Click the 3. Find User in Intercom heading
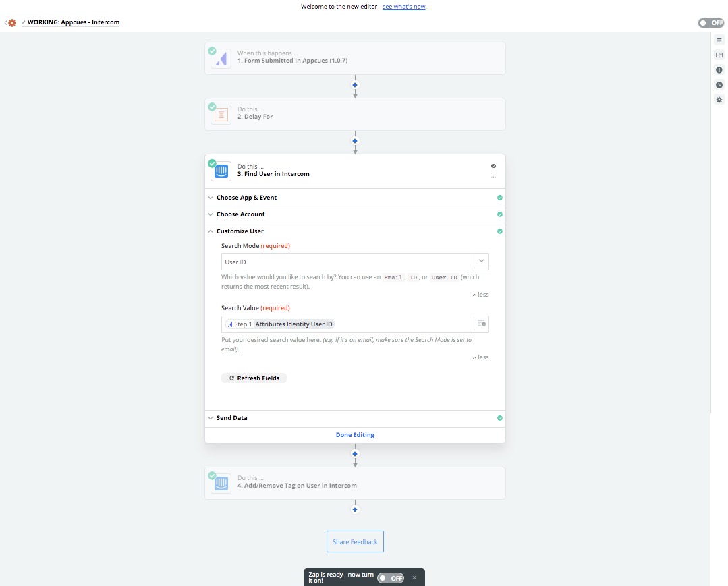This screenshot has width=728, height=586. [x=273, y=174]
